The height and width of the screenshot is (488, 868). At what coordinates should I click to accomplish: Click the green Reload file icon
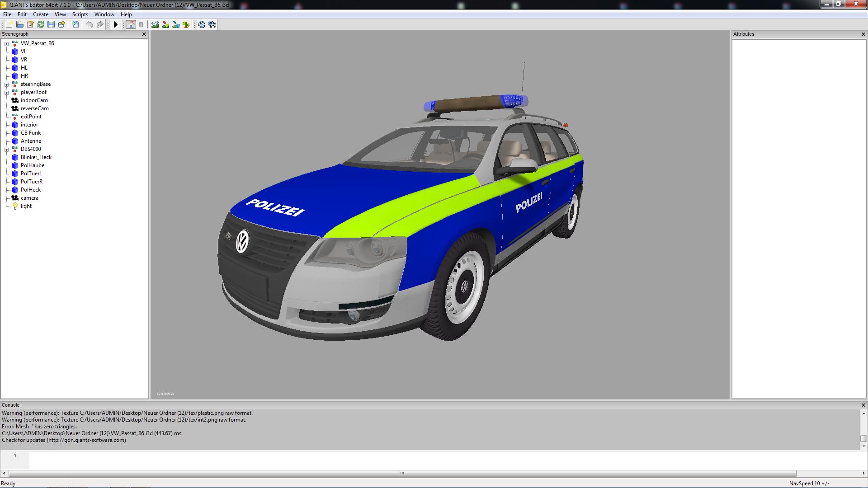tap(41, 24)
